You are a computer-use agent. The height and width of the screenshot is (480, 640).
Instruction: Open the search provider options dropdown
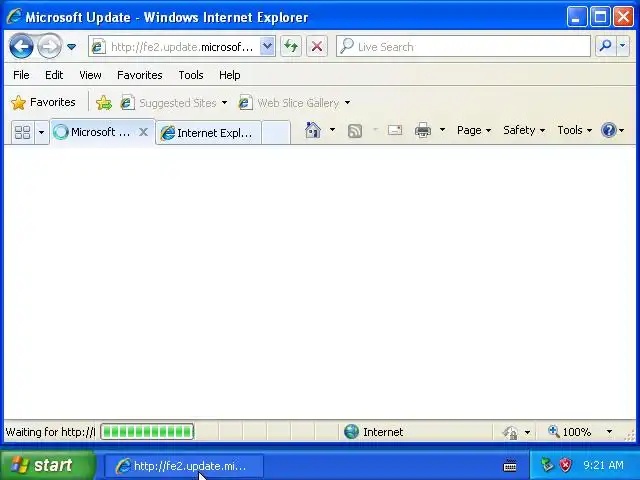click(622, 46)
